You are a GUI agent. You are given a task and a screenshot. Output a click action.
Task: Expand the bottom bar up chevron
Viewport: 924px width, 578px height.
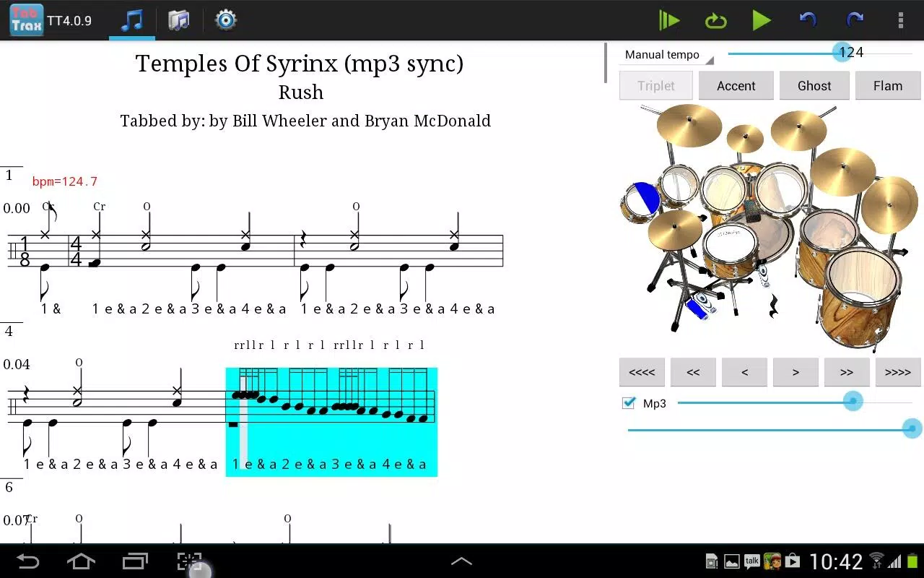point(461,561)
